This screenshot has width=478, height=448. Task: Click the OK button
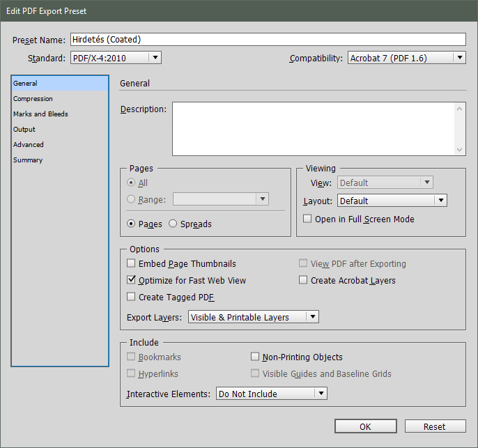365,426
